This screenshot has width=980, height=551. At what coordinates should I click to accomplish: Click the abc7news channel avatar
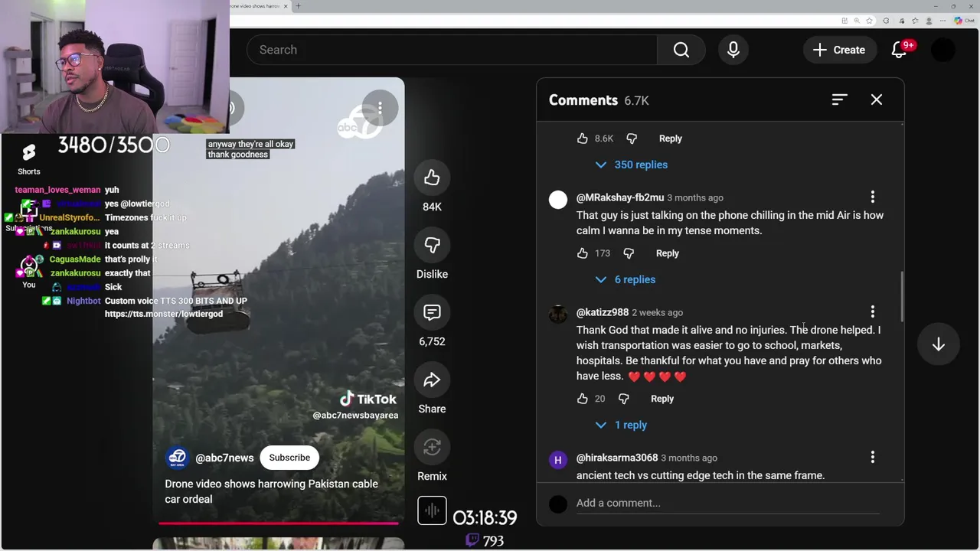tap(177, 458)
